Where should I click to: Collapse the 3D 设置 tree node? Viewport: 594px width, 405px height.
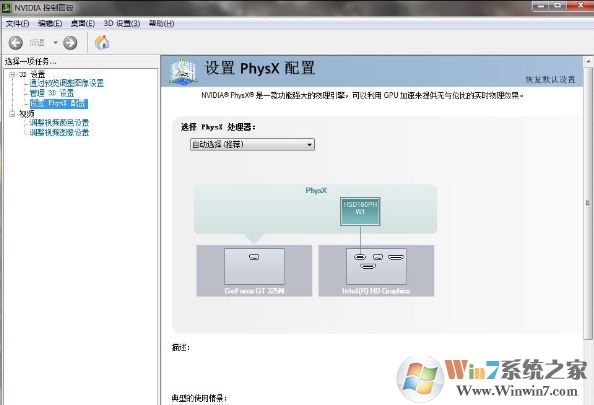12,75
